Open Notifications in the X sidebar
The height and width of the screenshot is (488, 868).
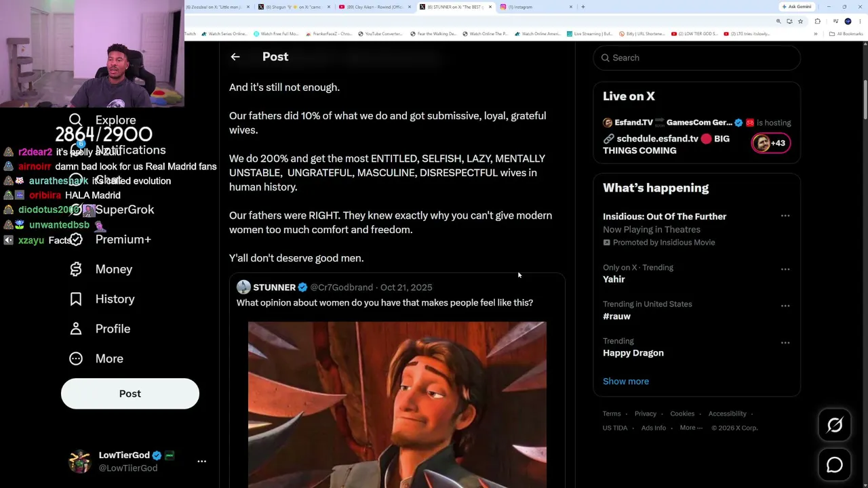tap(117, 150)
